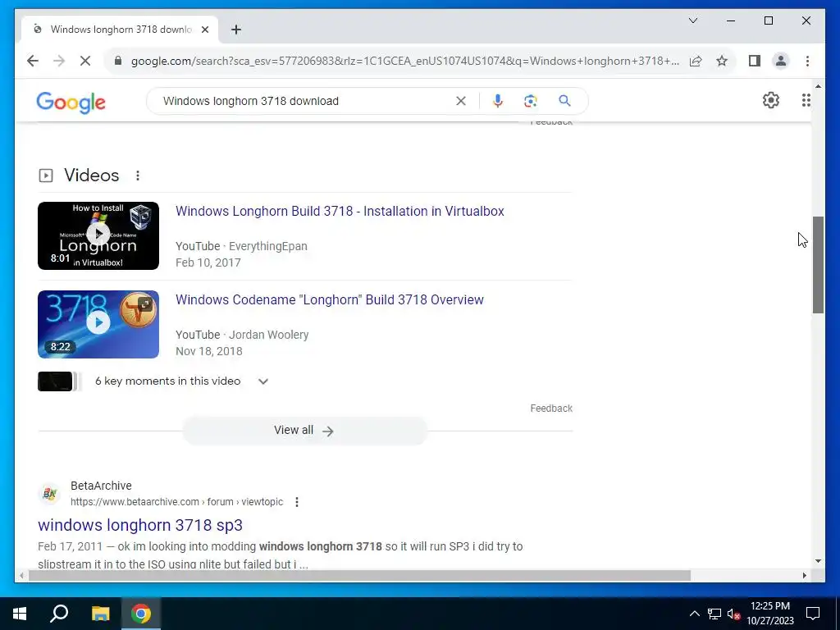Open Chrome's three-dot menu
Screen dimensions: 840x630
[x=807, y=61]
